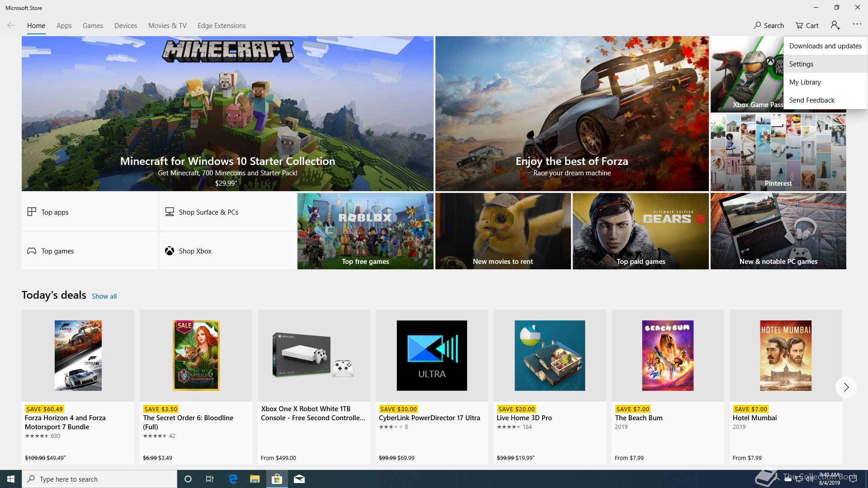Click the Shop Xbox logo icon
868x488 pixels.
pos(170,251)
